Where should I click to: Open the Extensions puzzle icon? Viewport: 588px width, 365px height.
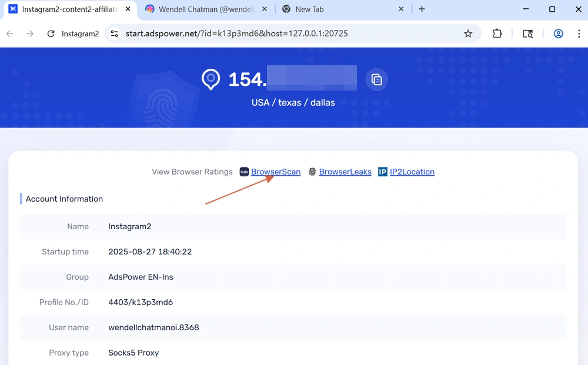[x=497, y=34]
